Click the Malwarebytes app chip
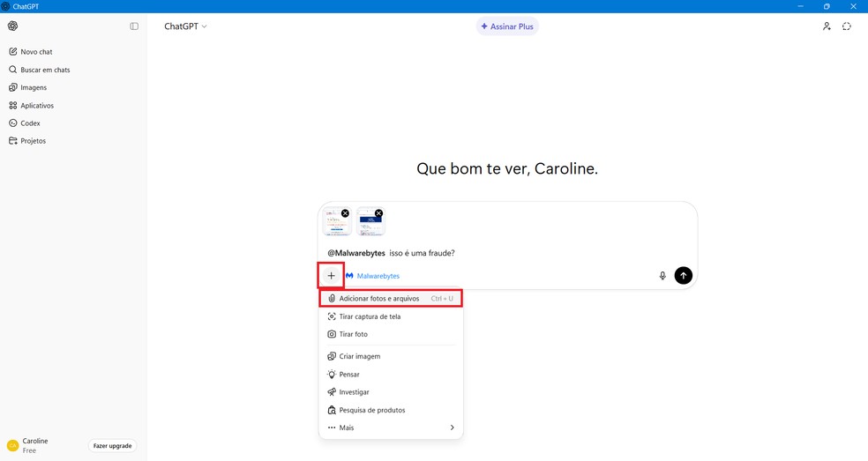Viewport: 868px width, 461px height. click(x=372, y=276)
